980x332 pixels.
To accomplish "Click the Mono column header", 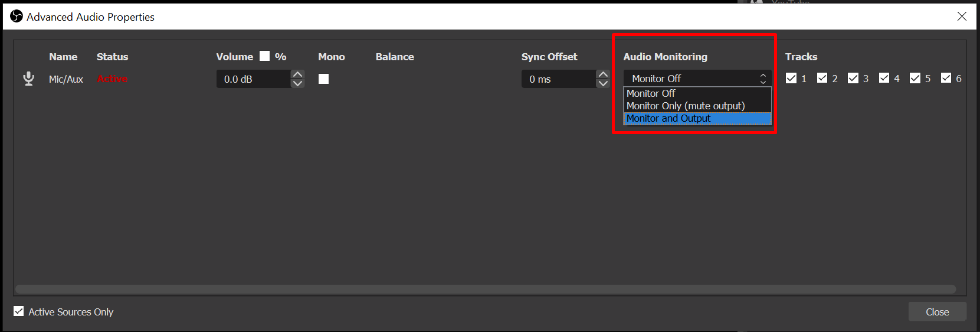I will click(332, 57).
